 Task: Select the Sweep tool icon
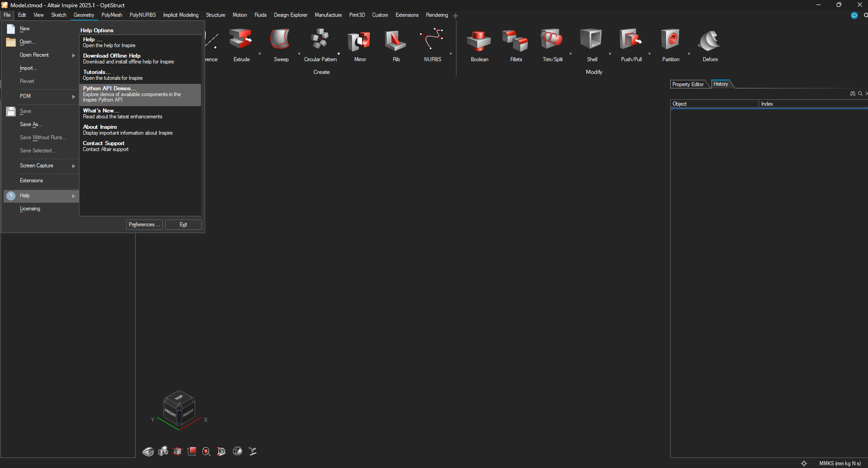(280, 40)
